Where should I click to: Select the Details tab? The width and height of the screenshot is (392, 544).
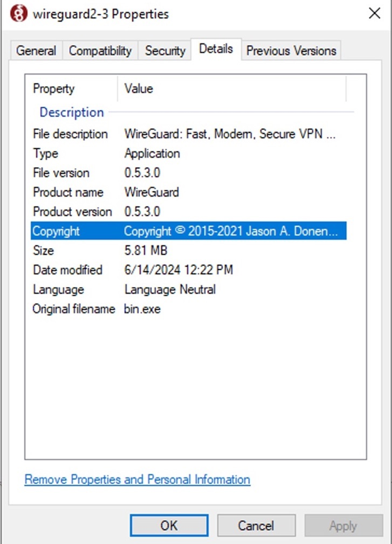tap(216, 49)
